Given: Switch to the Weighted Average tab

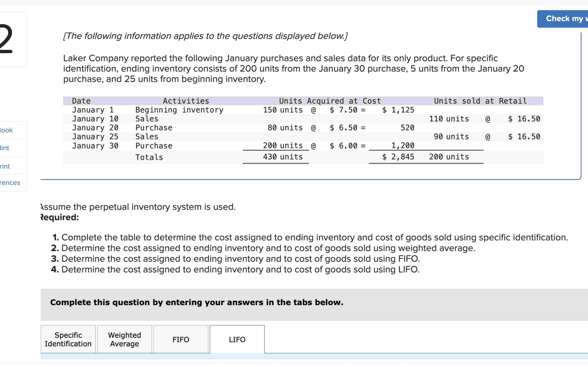Looking at the screenshot, I should (124, 339).
